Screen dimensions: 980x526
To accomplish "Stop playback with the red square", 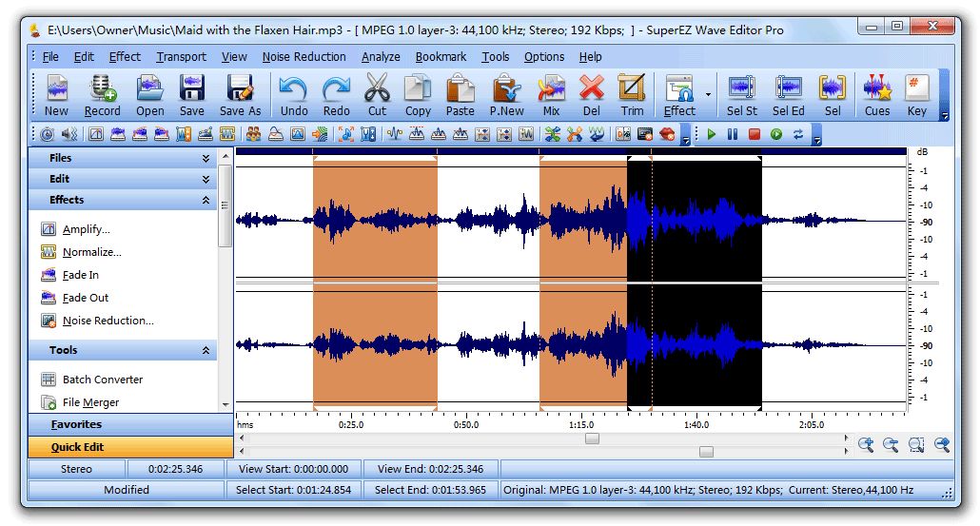I will (x=755, y=134).
